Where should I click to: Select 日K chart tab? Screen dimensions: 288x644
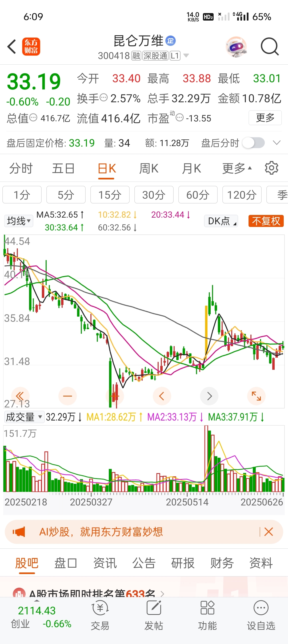tap(107, 168)
